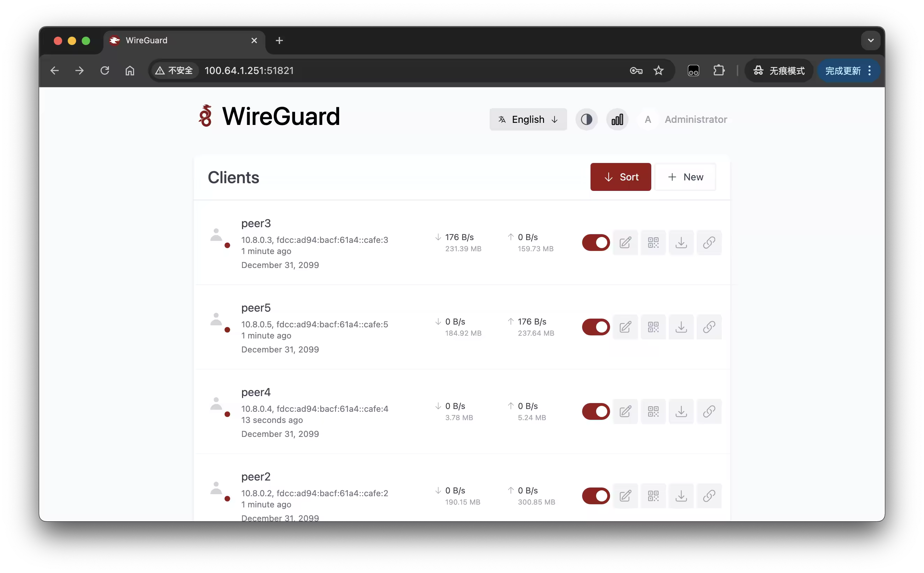Screen dimensions: 924x573
Task: Open the English language dropdown
Action: click(528, 120)
